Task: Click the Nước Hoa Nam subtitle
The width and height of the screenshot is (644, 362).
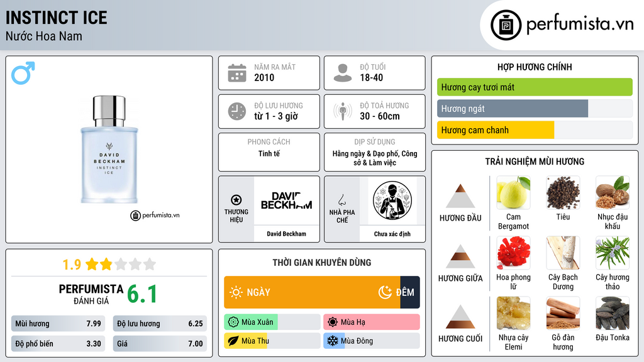Action: point(43,36)
